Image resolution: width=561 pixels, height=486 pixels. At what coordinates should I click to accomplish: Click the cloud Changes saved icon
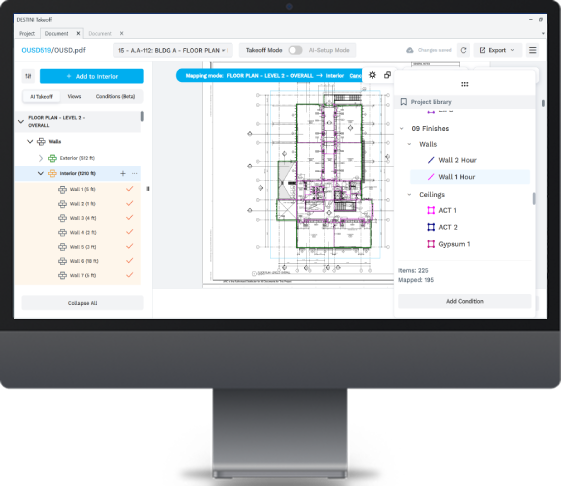(x=410, y=50)
